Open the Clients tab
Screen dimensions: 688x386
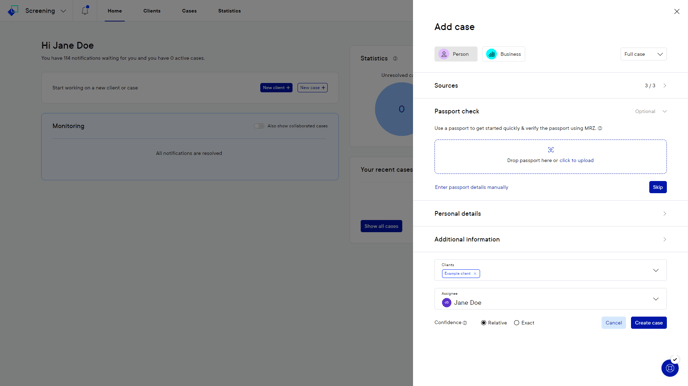tap(152, 11)
